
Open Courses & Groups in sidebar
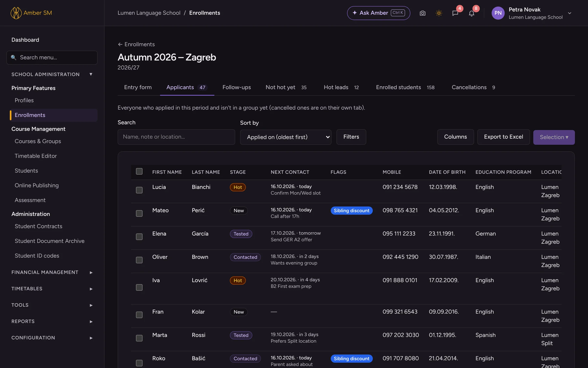pyautogui.click(x=38, y=141)
